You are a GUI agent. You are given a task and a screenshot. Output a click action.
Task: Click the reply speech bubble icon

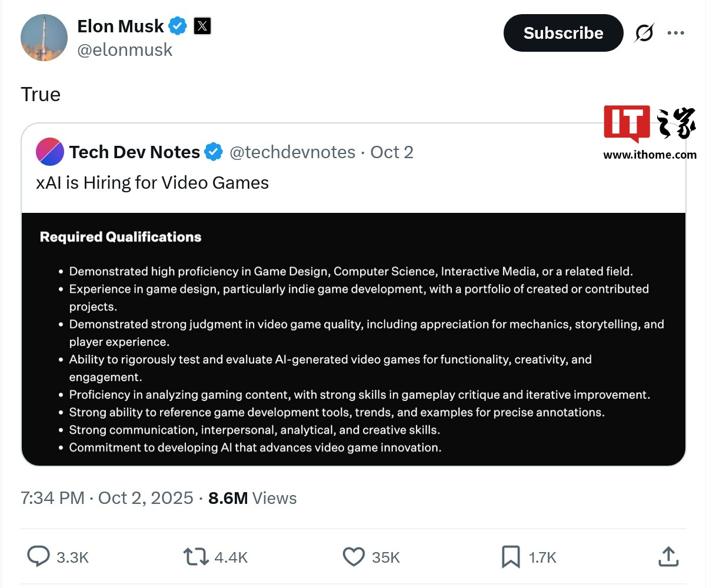tap(39, 556)
